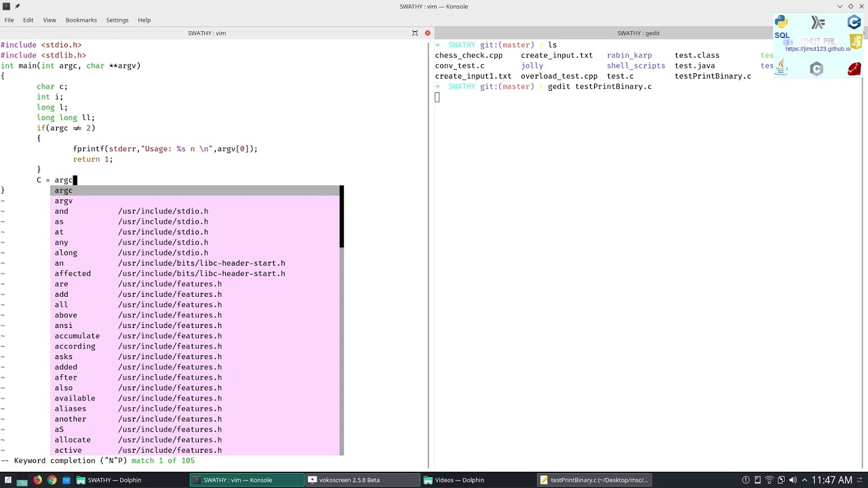868x488 pixels.
Task: Click the completion popup scrollbar thumb
Action: click(x=342, y=217)
